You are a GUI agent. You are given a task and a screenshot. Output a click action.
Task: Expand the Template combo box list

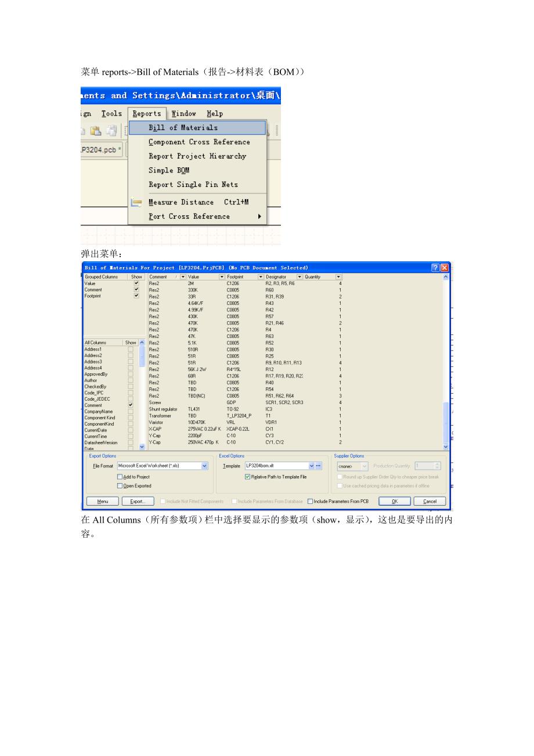point(312,466)
